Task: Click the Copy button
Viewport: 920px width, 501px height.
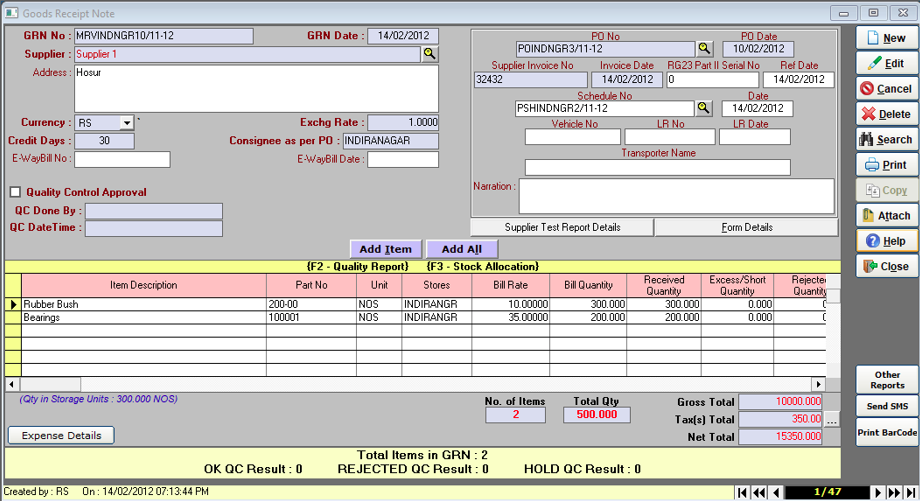Action: pos(887,190)
